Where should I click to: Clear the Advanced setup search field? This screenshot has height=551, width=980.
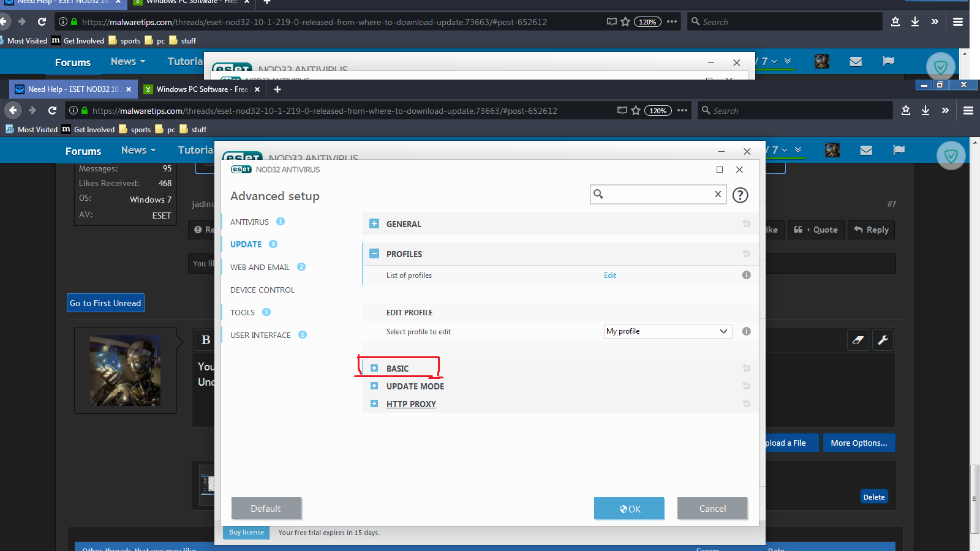pyautogui.click(x=718, y=194)
